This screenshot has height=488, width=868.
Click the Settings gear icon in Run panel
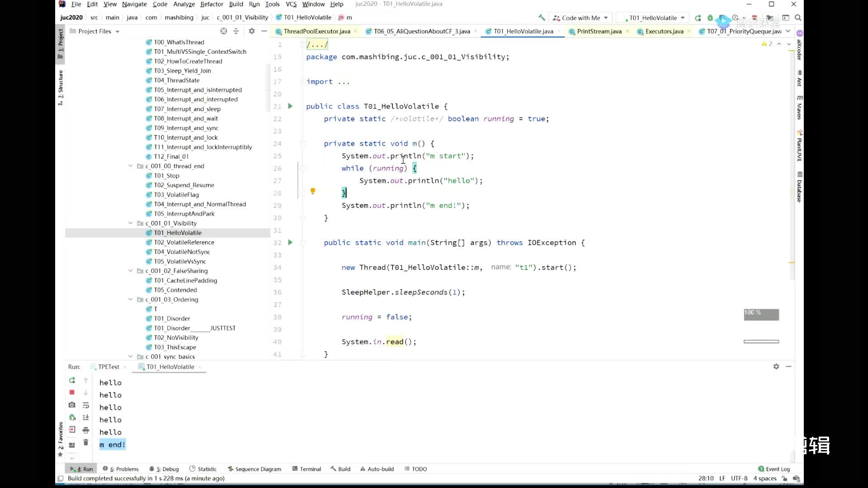776,366
